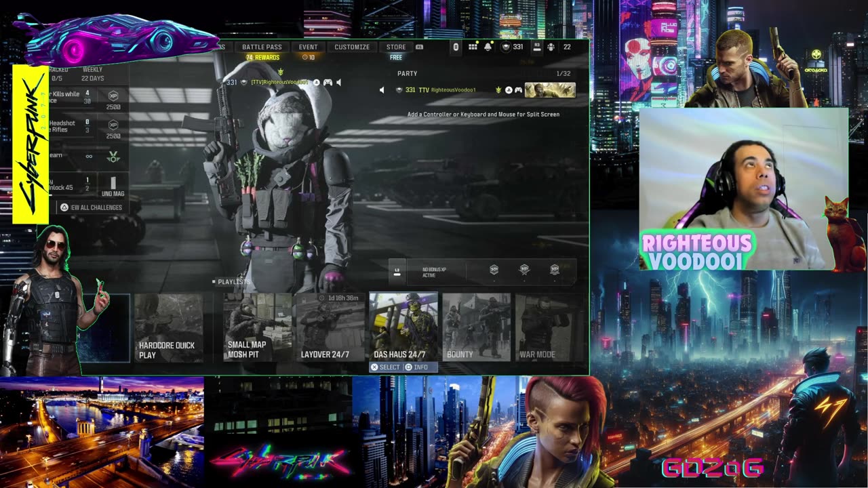Screen dimensions: 868x488
Task: Click the triangle prompt icon for challenges
Action: coord(64,207)
